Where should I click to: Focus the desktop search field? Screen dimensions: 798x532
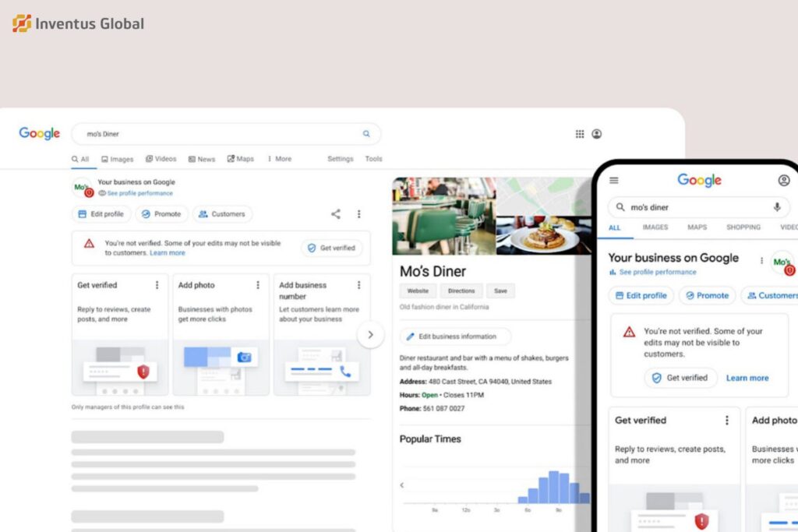click(226, 134)
